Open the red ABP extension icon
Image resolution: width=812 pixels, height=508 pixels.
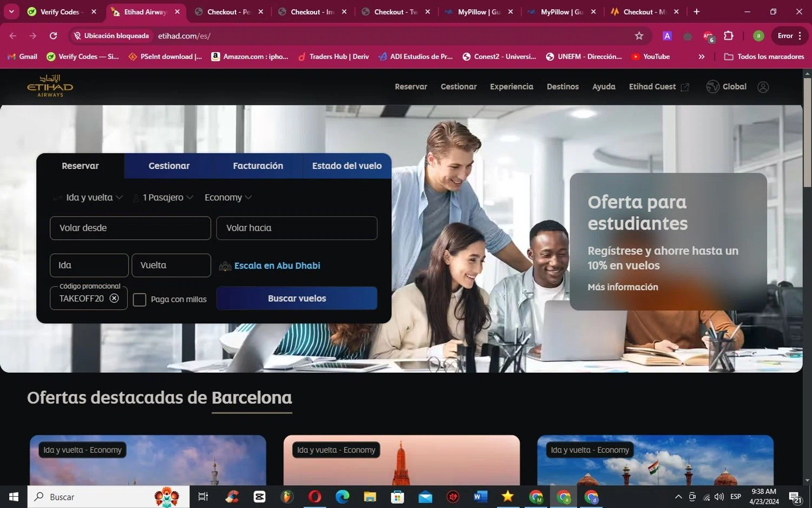pos(708,36)
